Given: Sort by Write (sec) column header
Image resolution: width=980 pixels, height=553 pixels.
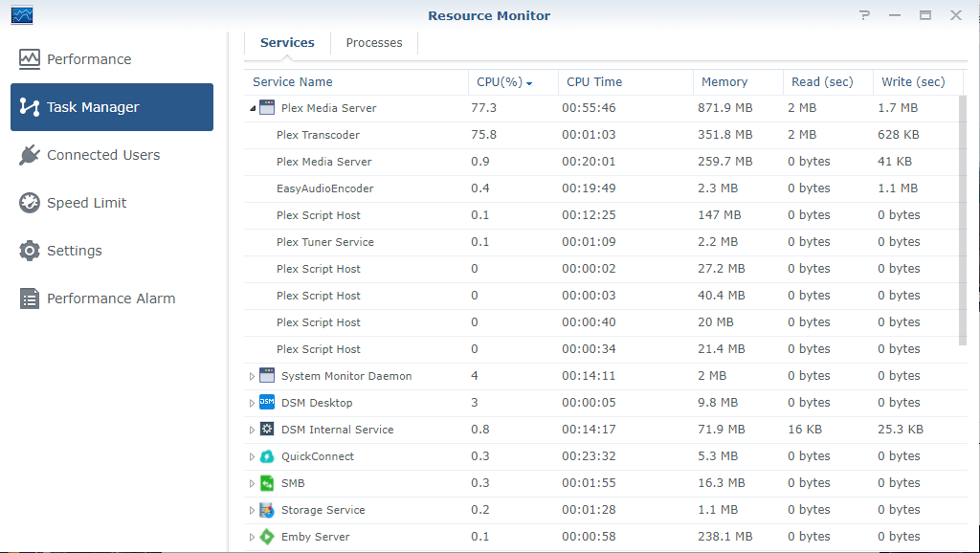Looking at the screenshot, I should (x=918, y=82).
